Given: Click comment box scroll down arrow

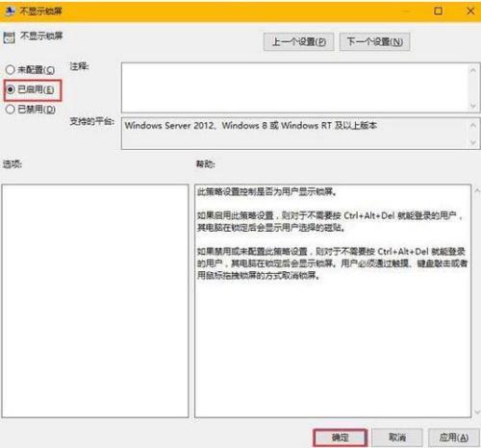Looking at the screenshot, I should click(473, 106).
